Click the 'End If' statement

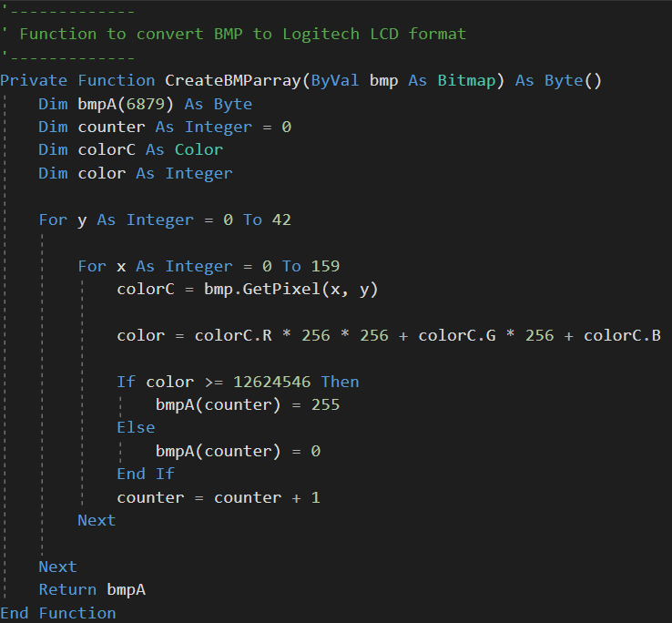point(146,474)
